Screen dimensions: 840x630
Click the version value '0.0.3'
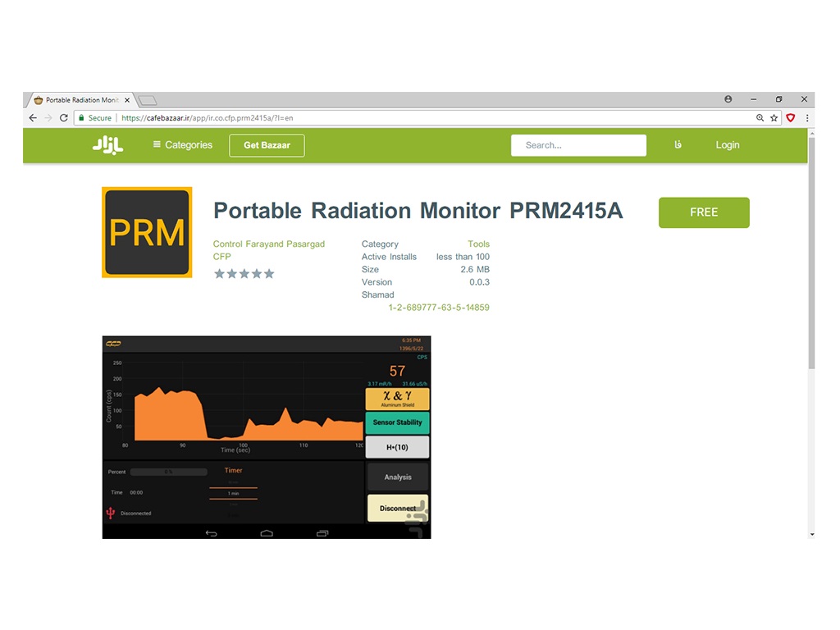click(479, 282)
